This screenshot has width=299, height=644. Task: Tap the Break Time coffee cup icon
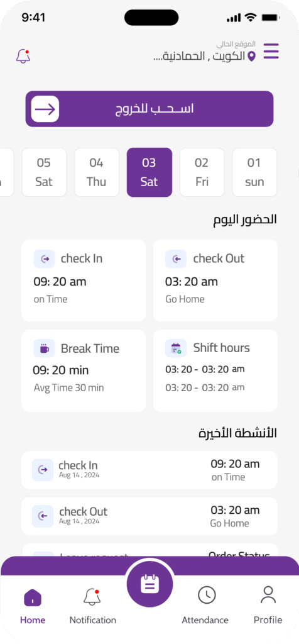coord(45,348)
